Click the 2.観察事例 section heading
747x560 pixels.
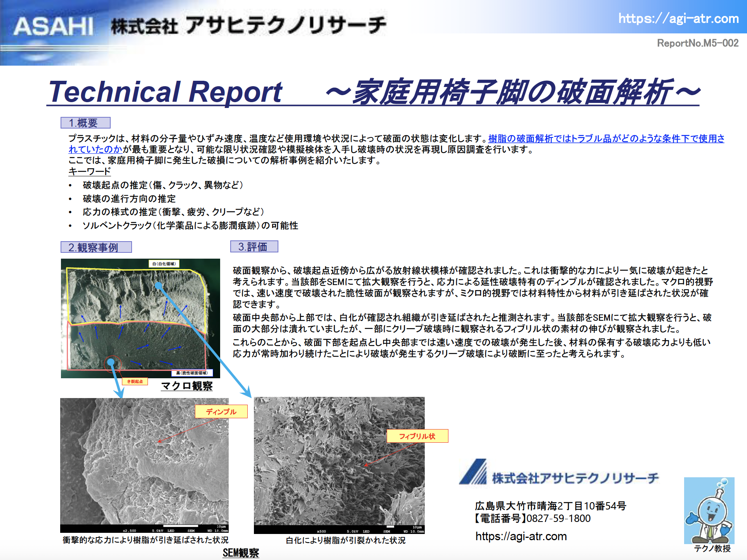tap(96, 247)
